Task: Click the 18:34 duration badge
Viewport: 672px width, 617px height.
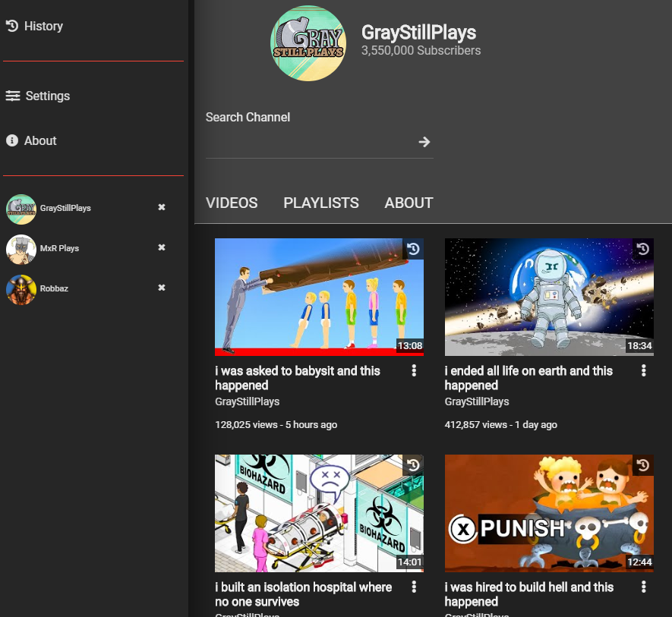Action: pos(639,346)
